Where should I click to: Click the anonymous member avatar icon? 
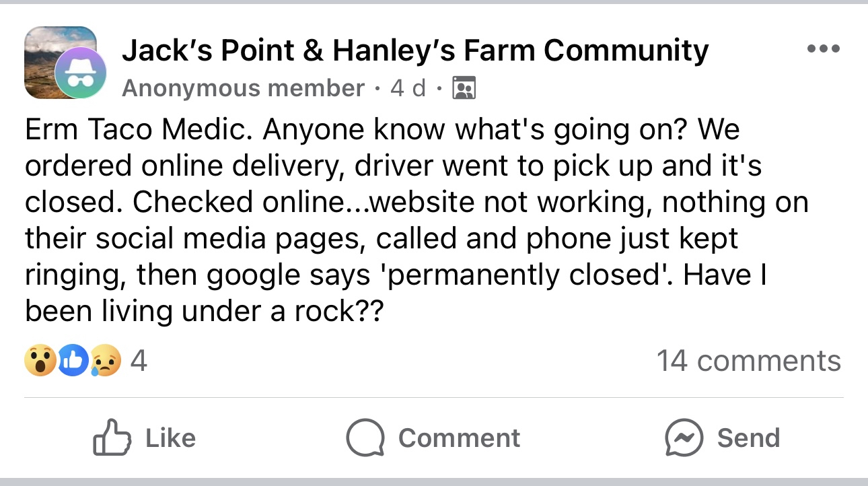80,74
